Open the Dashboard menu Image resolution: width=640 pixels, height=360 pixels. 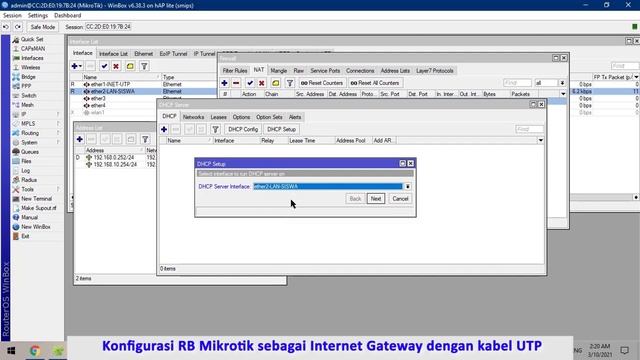(x=67, y=16)
